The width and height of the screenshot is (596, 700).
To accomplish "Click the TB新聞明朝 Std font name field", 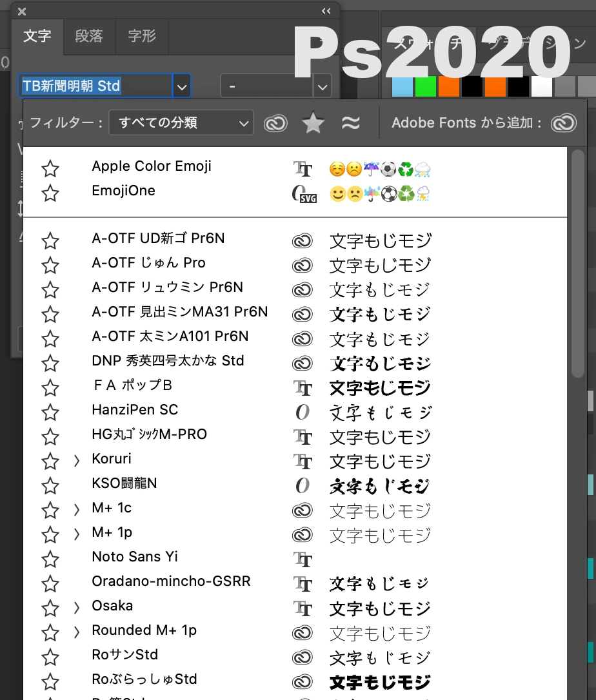I will (95, 86).
